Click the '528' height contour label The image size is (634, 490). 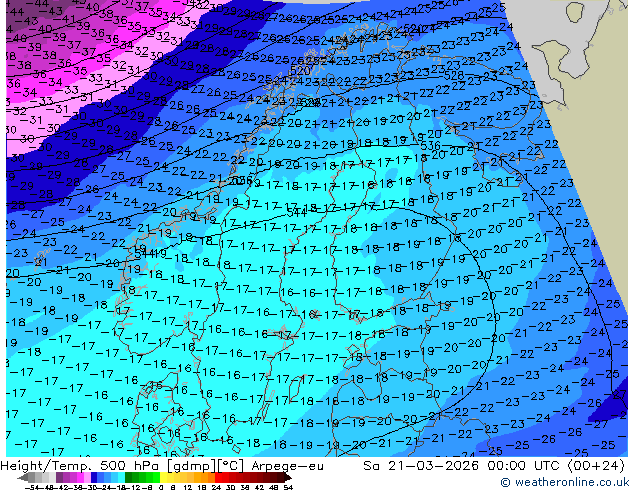tap(454, 76)
